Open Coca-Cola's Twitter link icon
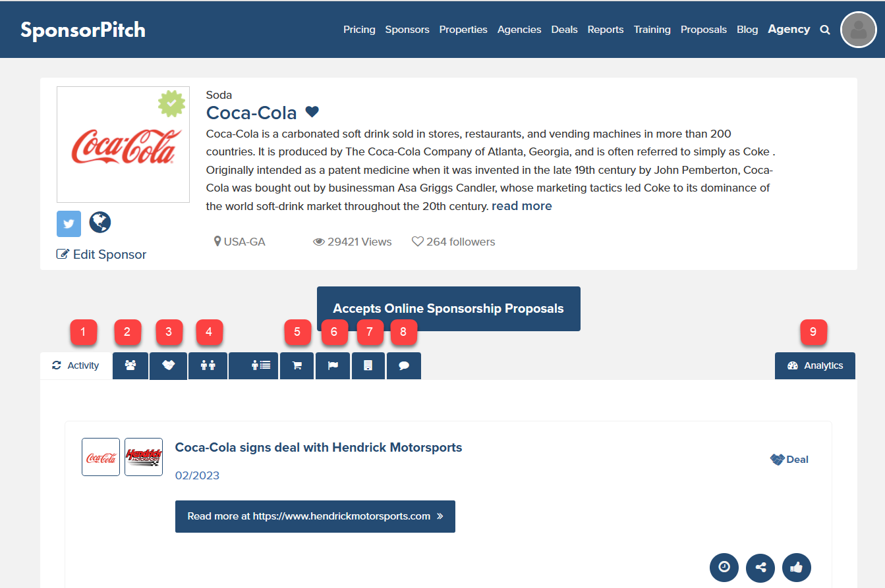This screenshot has height=588, width=885. point(69,224)
